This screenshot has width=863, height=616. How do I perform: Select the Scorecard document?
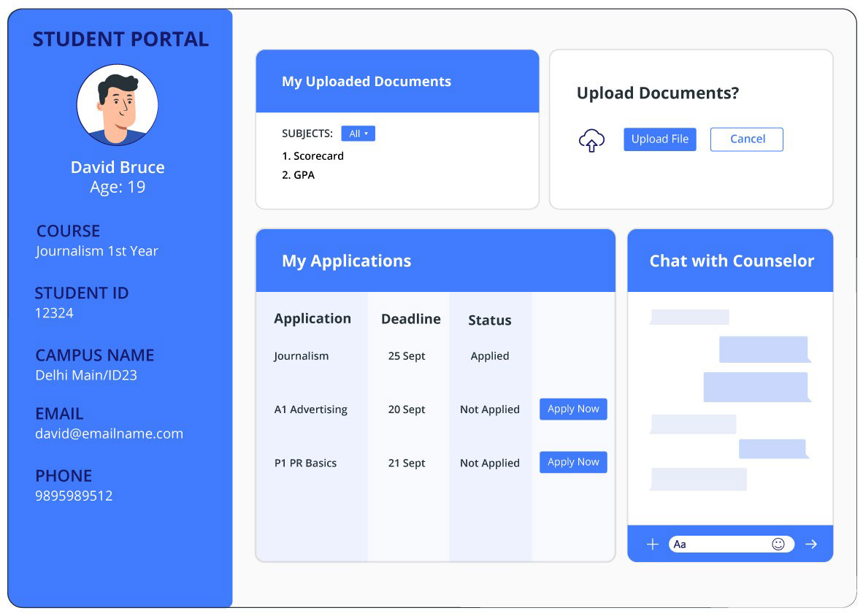[x=312, y=156]
